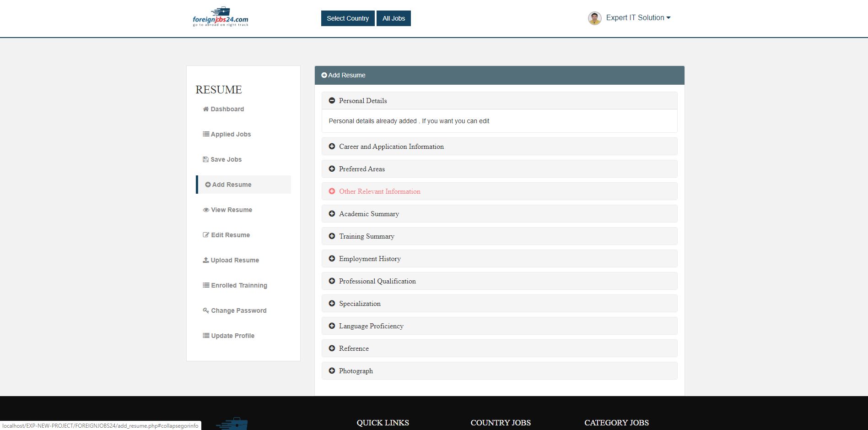Click the Dashboard home icon
Screen dimensions: 868x430
pos(206,109)
